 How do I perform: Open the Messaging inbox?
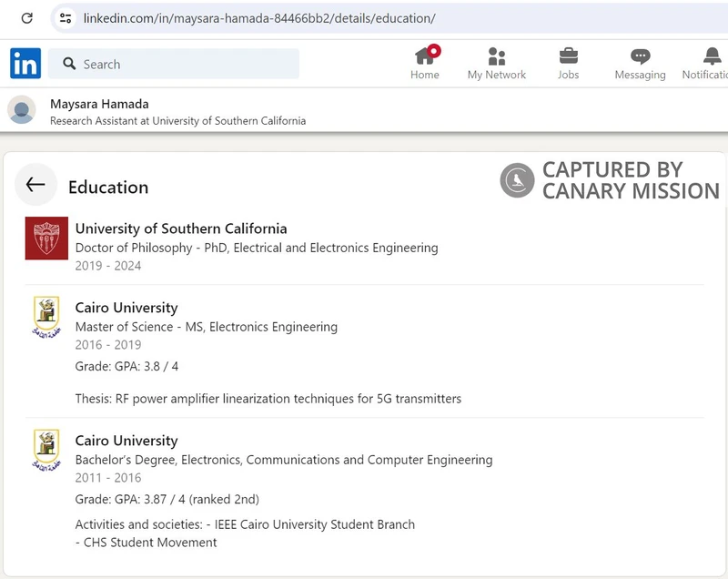pos(640,64)
